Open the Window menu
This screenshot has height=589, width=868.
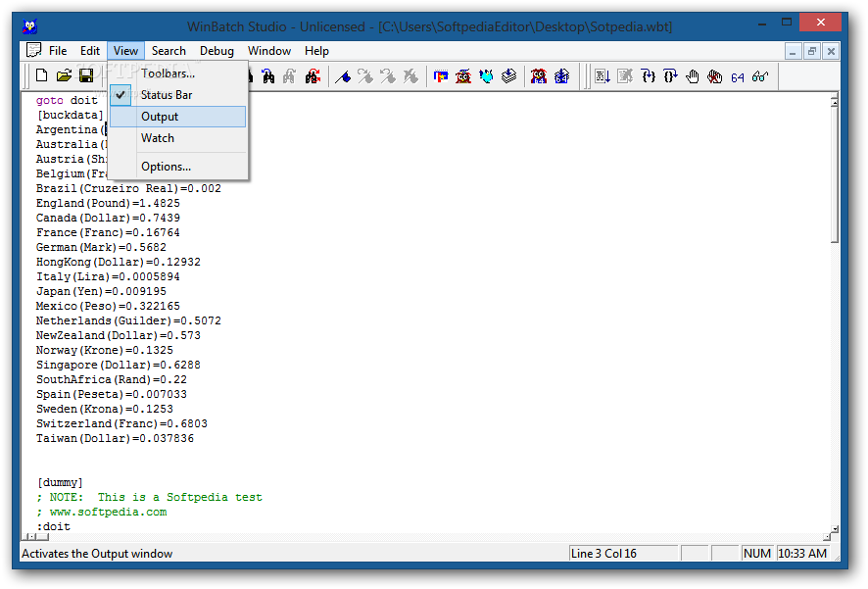click(x=269, y=51)
